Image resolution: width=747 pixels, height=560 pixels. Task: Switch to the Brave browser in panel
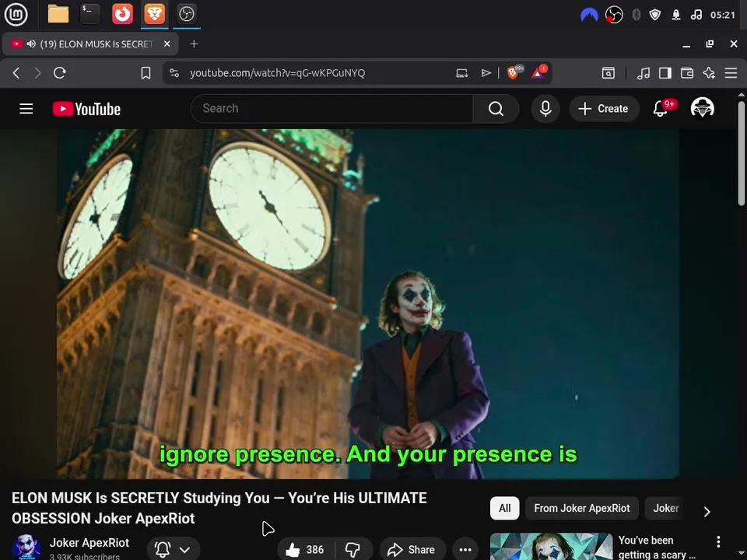click(154, 14)
